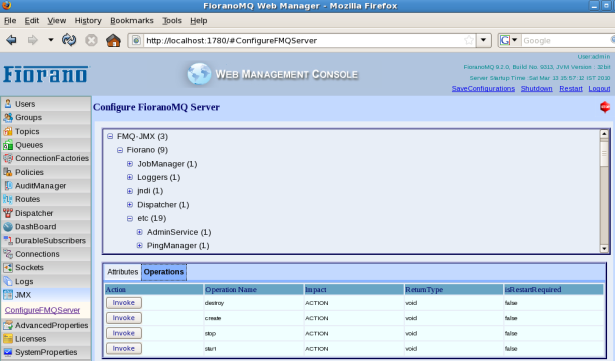Open the Tools menu

(x=172, y=20)
